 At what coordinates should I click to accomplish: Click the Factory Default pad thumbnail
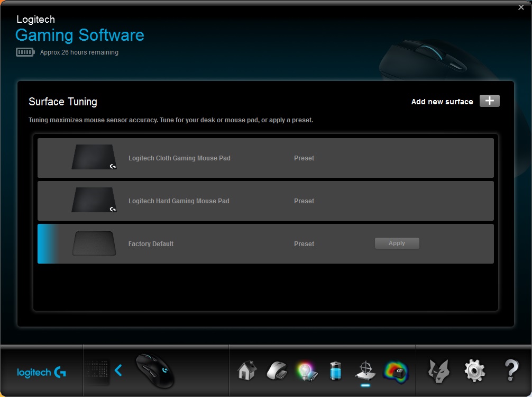[94, 243]
